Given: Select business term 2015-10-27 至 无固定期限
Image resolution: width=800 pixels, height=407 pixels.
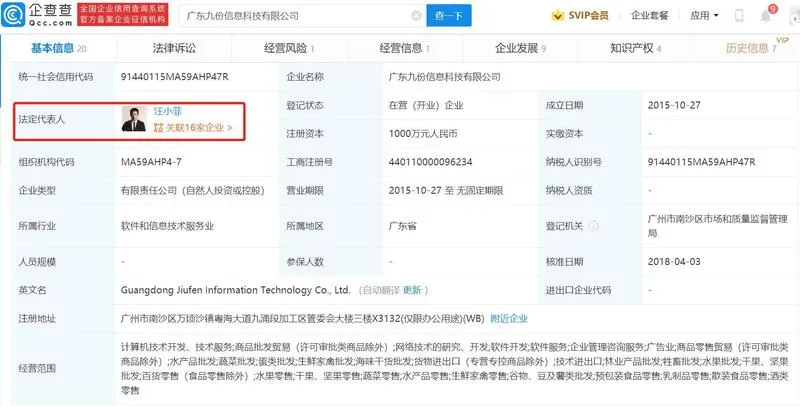Looking at the screenshot, I should tap(446, 191).
